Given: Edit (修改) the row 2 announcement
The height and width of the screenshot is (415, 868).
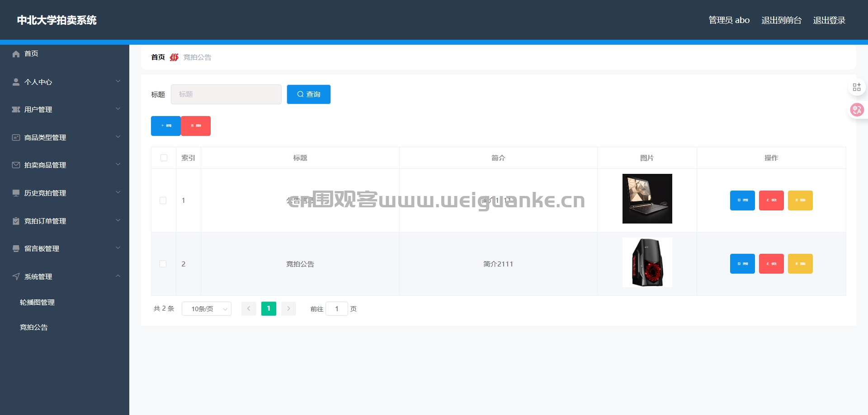Looking at the screenshot, I should click(771, 264).
